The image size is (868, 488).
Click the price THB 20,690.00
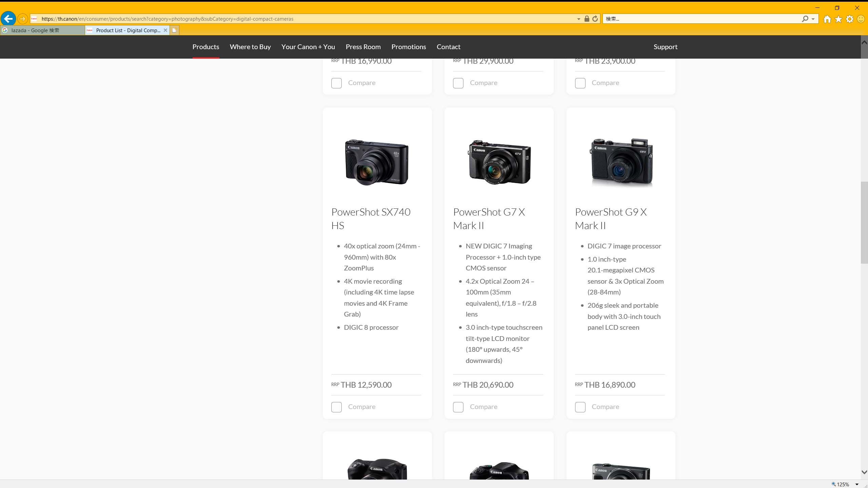pyautogui.click(x=488, y=385)
